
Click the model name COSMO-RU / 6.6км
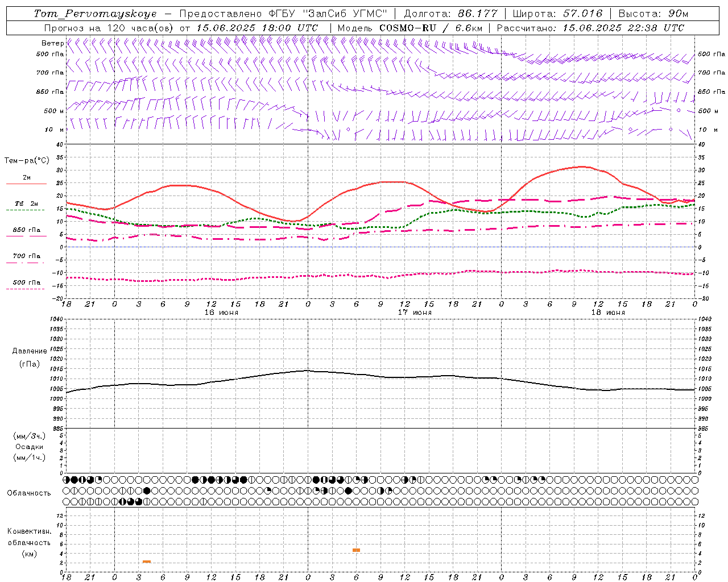(431, 28)
